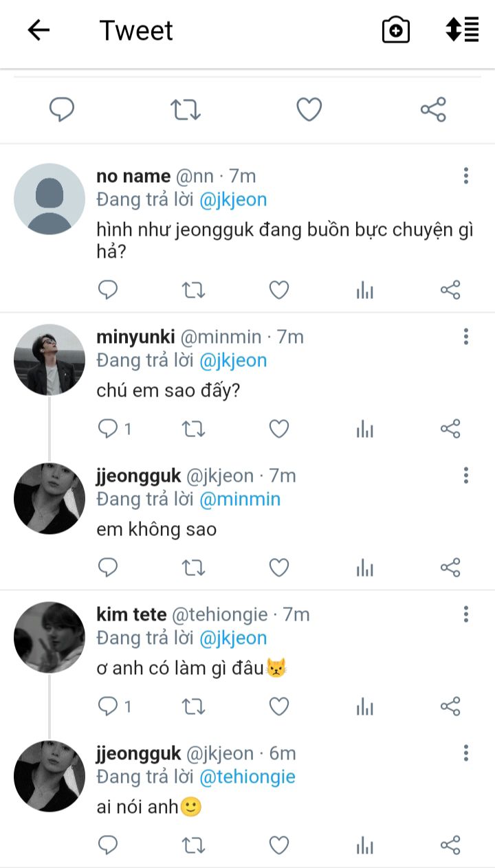Like the main tweet with heart icon
Viewport: 495px width, 868px height.
309,110
